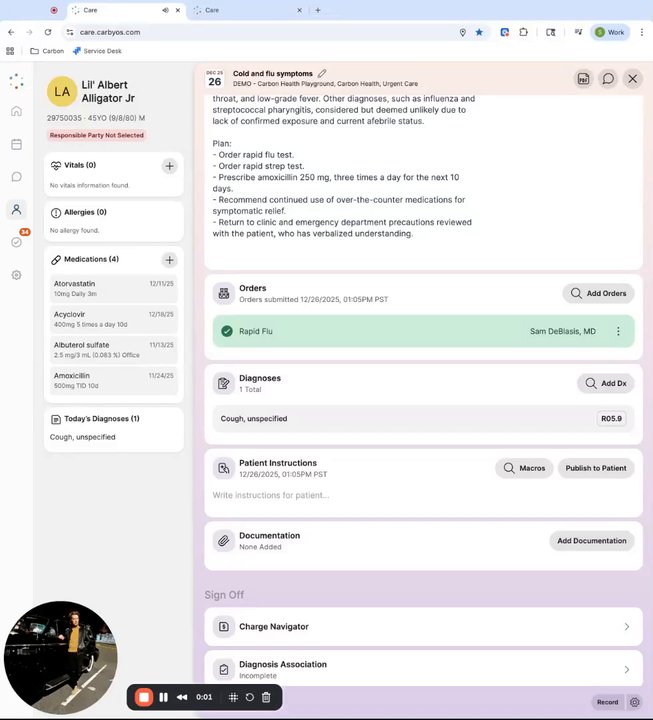Open the encounter chat bubble icon

[608, 79]
